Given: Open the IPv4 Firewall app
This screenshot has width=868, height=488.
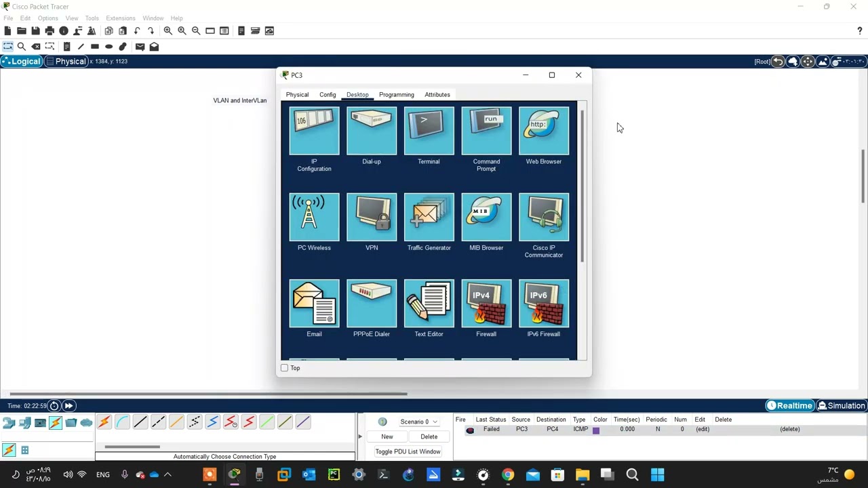Looking at the screenshot, I should click(x=486, y=303).
